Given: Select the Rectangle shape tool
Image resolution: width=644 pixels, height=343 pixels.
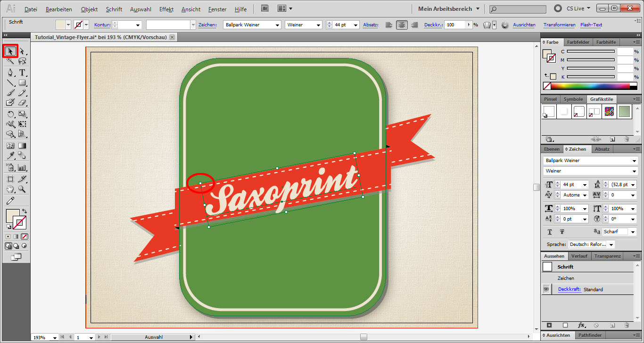Looking at the screenshot, I should pos(22,83).
